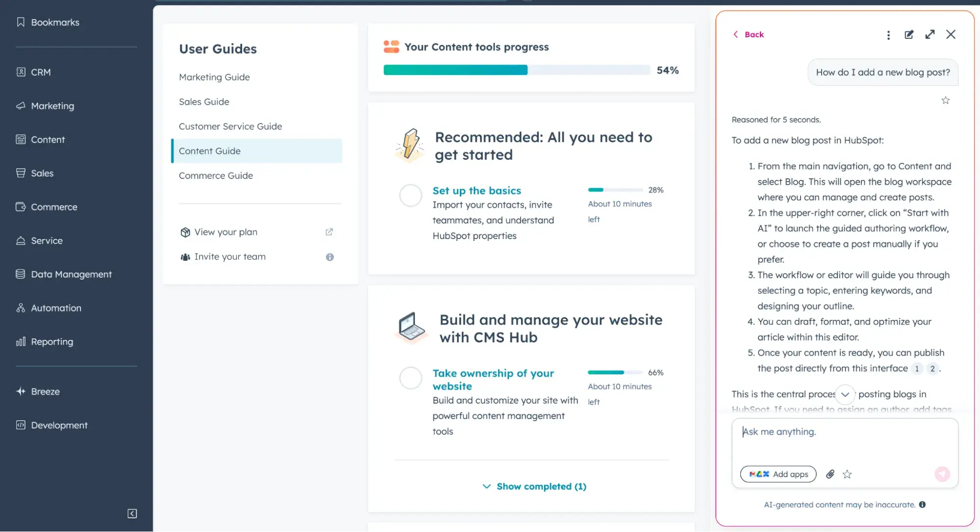Check off 'Take ownership of your website'
Screen dimensions: 980x532
pos(410,378)
